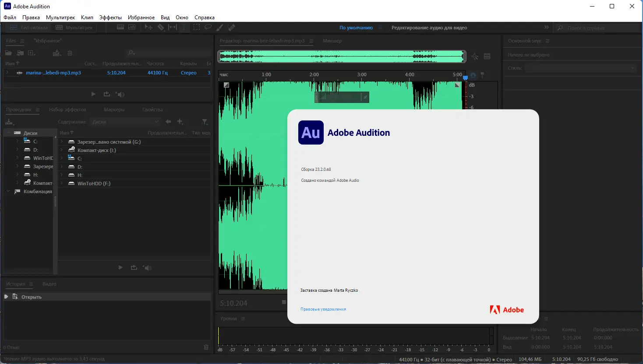This screenshot has width=643, height=364.
Task: Expand the marina mp3 file entry
Action: 7,73
